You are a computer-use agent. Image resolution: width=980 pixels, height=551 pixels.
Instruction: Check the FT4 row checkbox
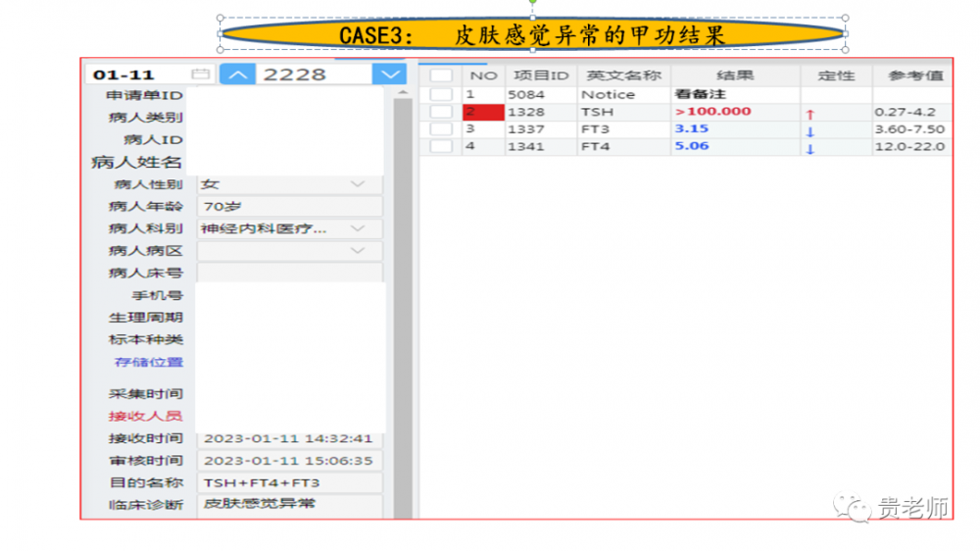coord(441,146)
